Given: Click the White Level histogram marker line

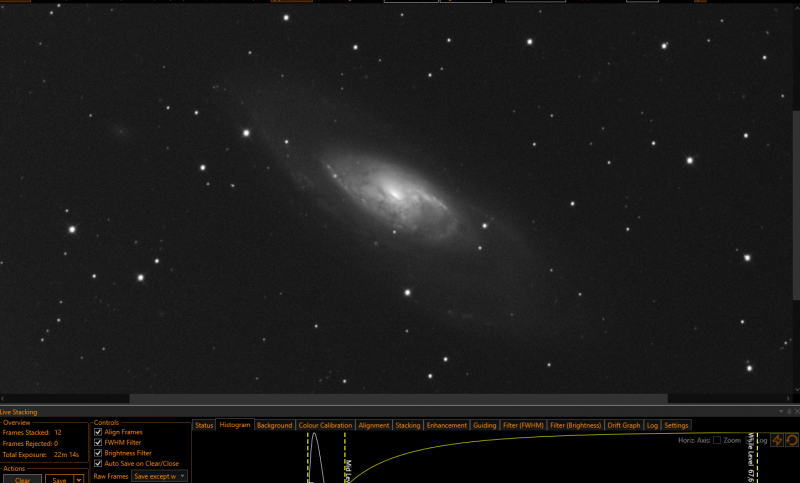Looking at the screenshot, I should tap(758, 457).
